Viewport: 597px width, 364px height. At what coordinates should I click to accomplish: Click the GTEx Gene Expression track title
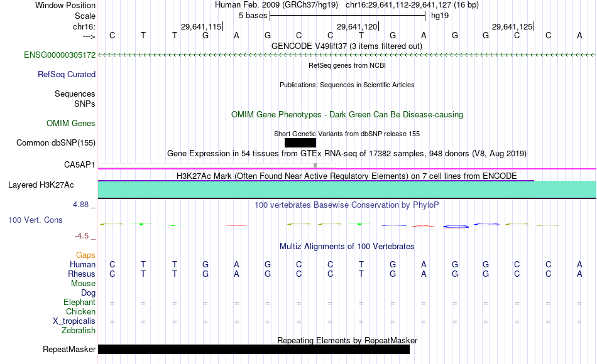coord(347,153)
